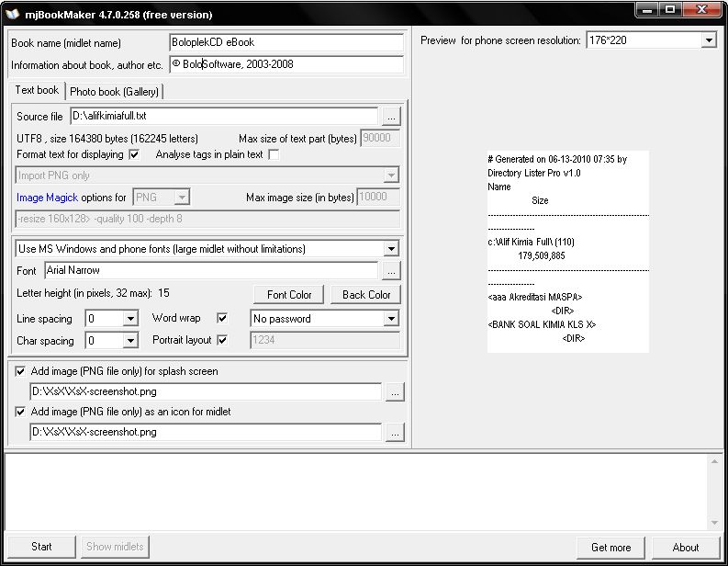Open the Line spacing dropdown
728x566 pixels.
pyautogui.click(x=131, y=319)
